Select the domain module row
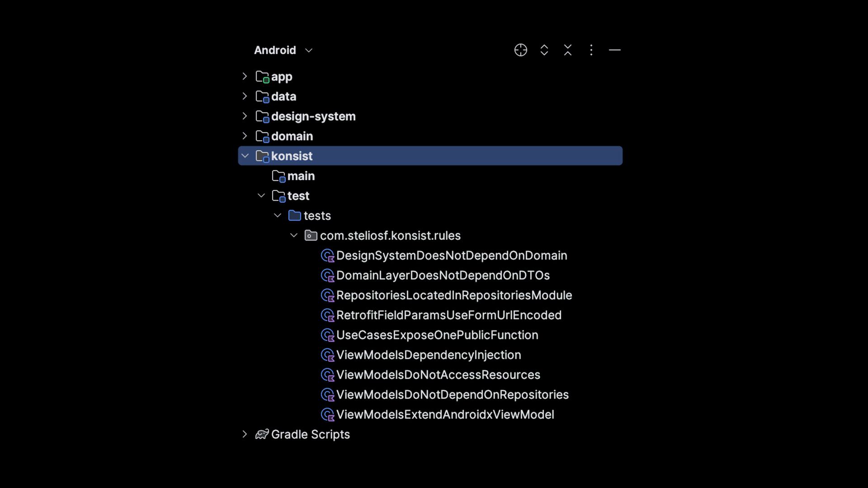Screen dimensions: 868x488 [430, 136]
